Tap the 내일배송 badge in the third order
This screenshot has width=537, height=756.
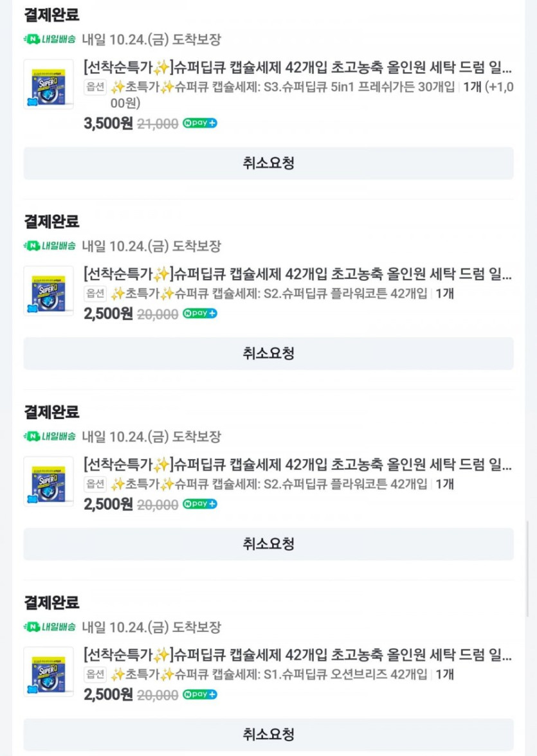pos(50,437)
